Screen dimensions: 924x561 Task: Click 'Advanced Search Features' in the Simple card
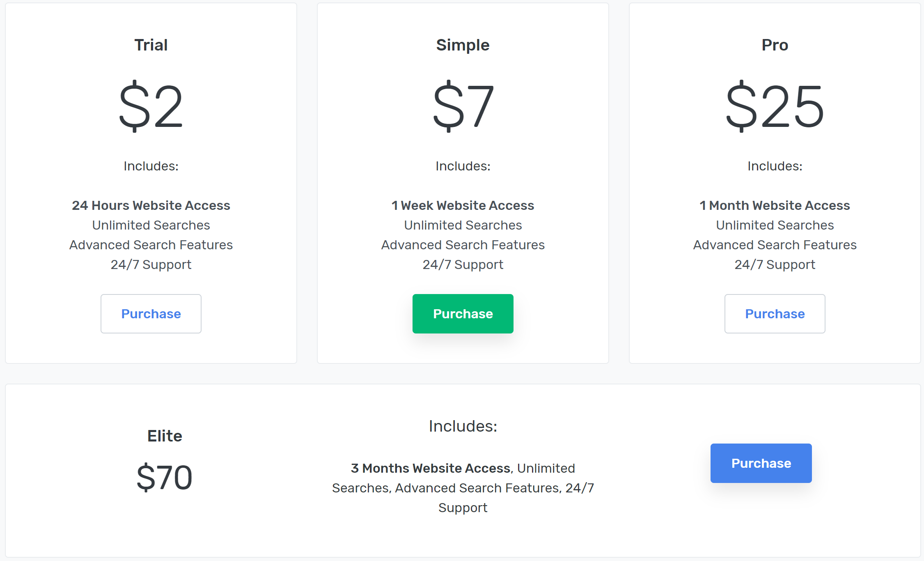[463, 245]
